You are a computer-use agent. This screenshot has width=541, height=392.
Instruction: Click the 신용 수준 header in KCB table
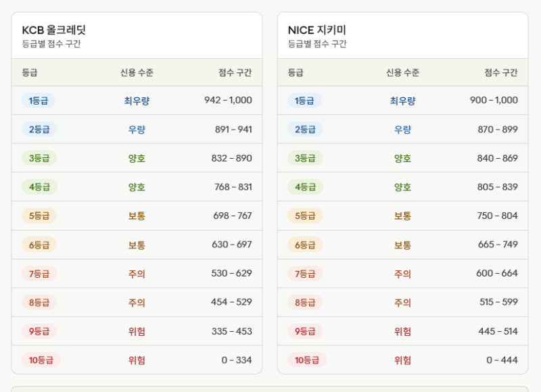tap(137, 72)
